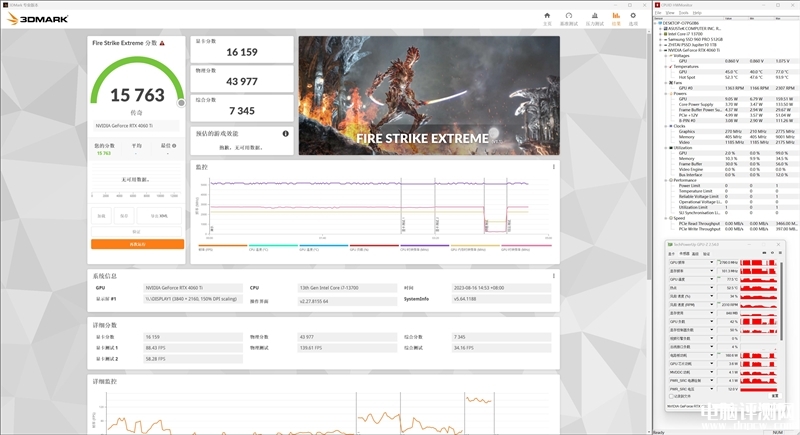Open the Benchmarks gauge icon in 3DMark

pos(570,17)
